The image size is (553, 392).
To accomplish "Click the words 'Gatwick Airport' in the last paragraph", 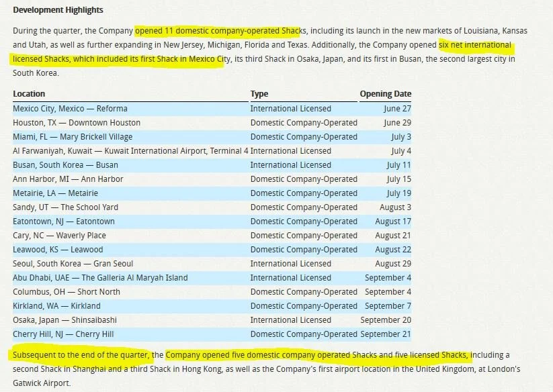I will pos(41,383).
